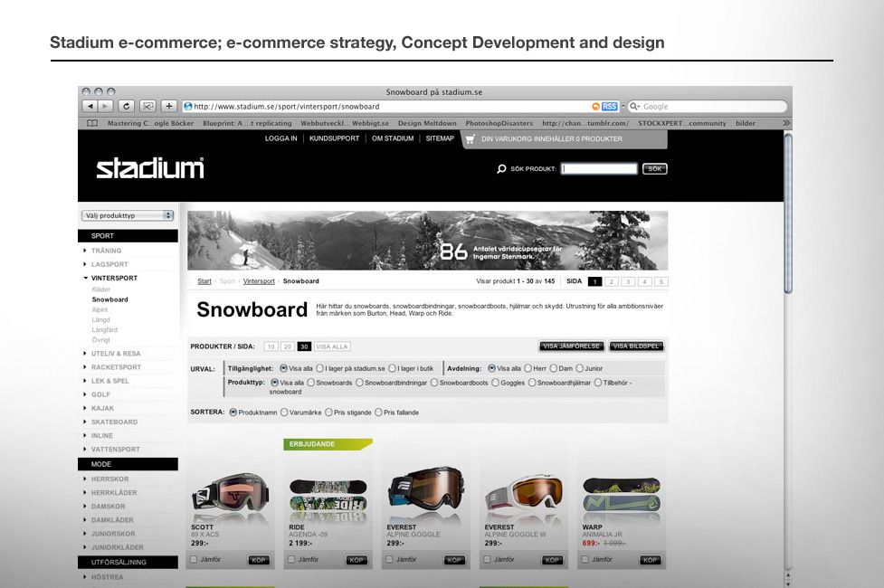Click the plus Add Bookmark button
This screenshot has width=884, height=588.
tap(168, 106)
